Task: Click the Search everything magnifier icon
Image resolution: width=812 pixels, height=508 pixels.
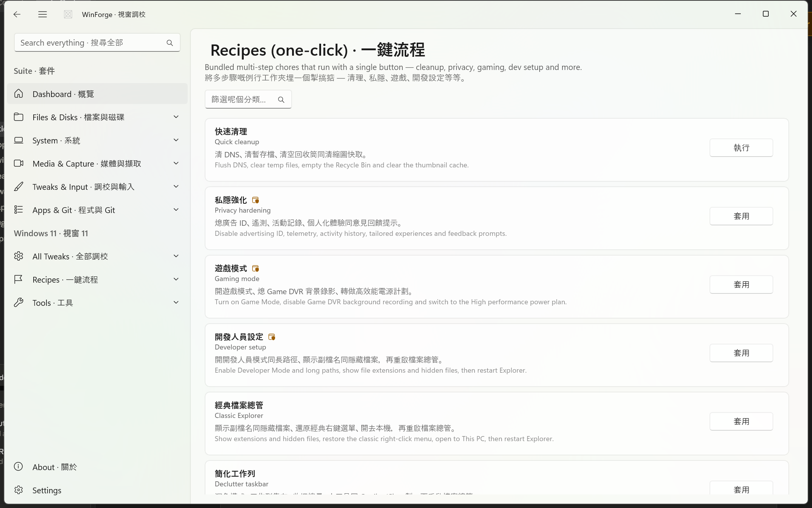Action: pyautogui.click(x=170, y=43)
